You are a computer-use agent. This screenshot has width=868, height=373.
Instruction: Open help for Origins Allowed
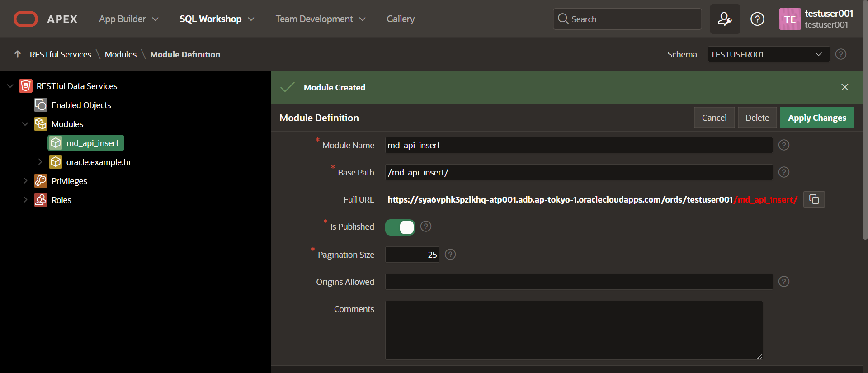pyautogui.click(x=784, y=282)
